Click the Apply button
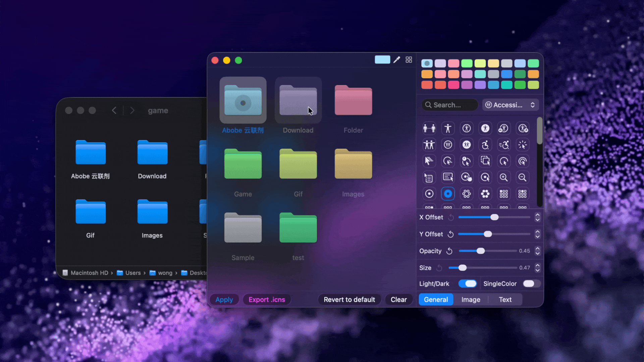This screenshot has height=362, width=644. [224, 299]
